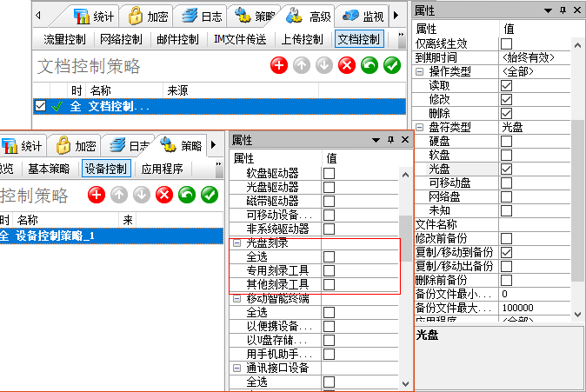The width and height of the screenshot is (586, 392).
Task: Select 应用程序 sub-tab
Action: point(163,169)
